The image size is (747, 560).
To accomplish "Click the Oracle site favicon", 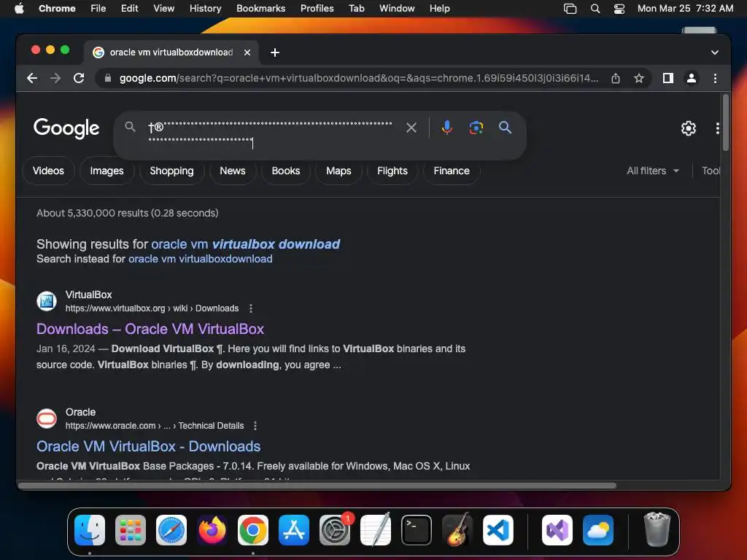I will pyautogui.click(x=47, y=419).
